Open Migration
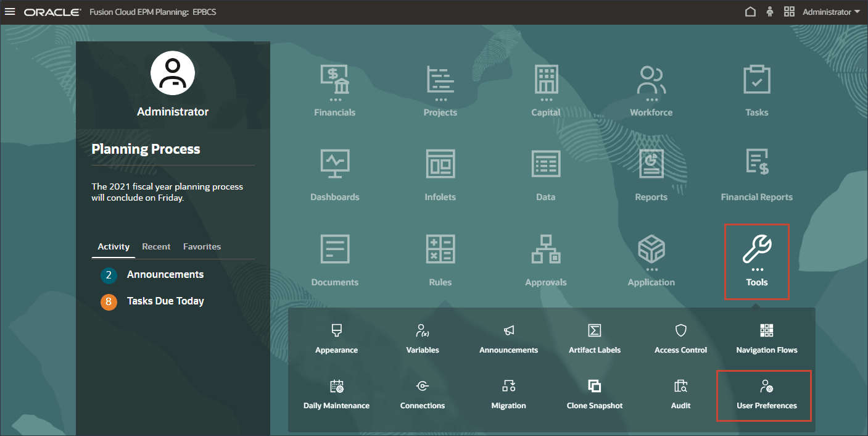Viewport: 868px width, 436px height. pos(509,395)
